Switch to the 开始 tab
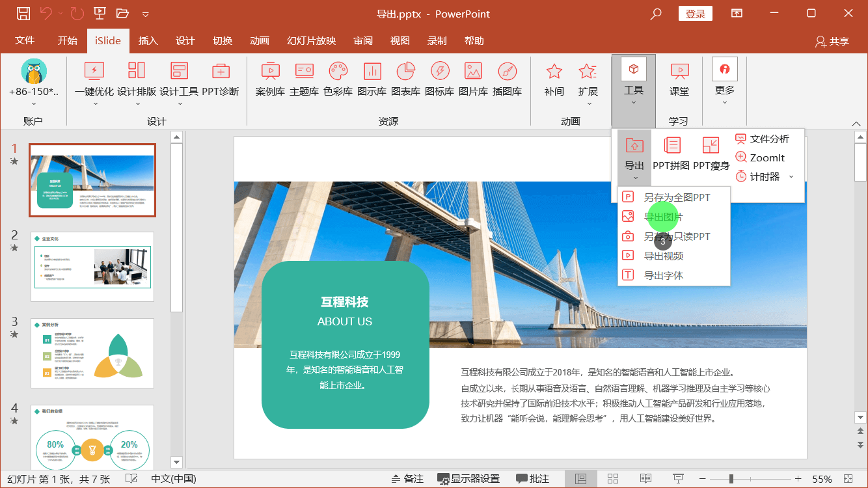 click(68, 40)
